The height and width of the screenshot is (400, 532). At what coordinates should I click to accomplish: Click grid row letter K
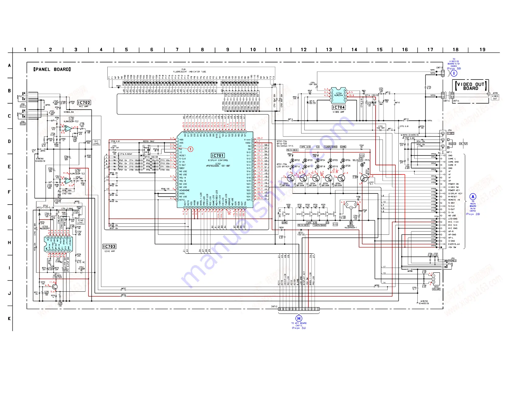(x=9, y=319)
